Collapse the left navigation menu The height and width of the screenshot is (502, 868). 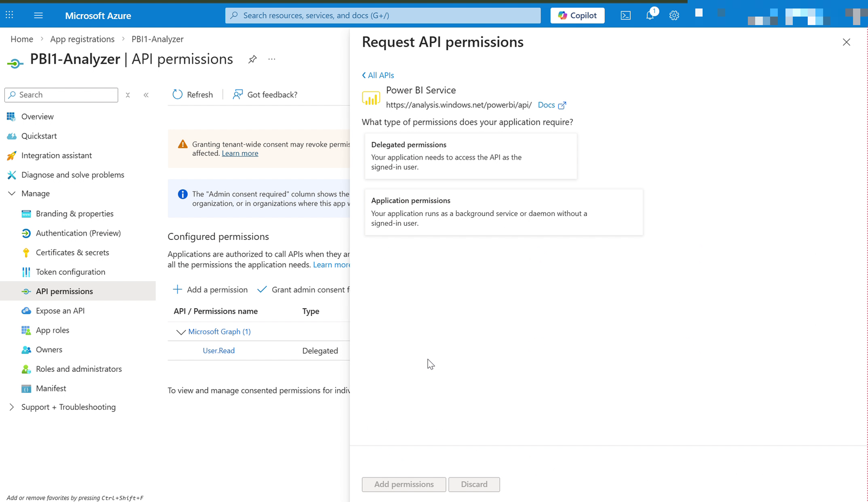pyautogui.click(x=146, y=95)
